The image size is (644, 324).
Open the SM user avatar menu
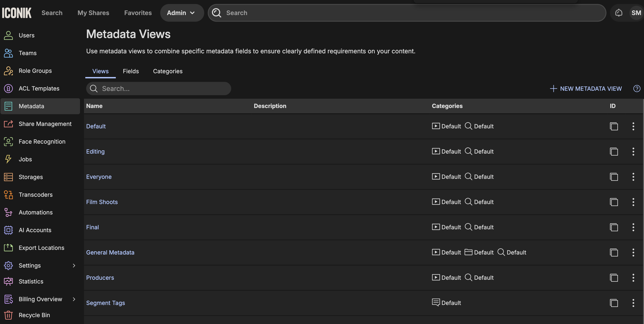tap(636, 13)
